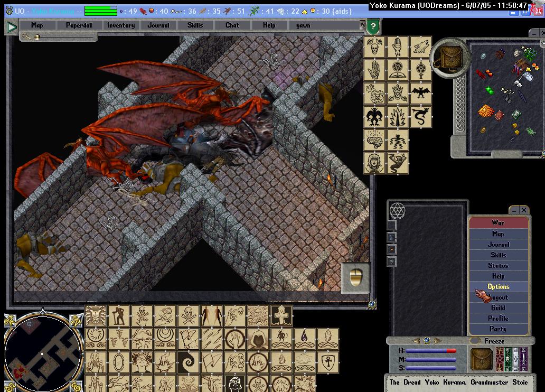Select the dark tombstone cross icon

tap(281, 316)
